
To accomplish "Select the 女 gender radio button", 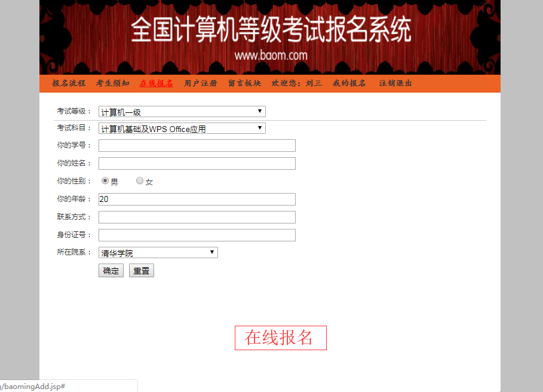I will [140, 180].
